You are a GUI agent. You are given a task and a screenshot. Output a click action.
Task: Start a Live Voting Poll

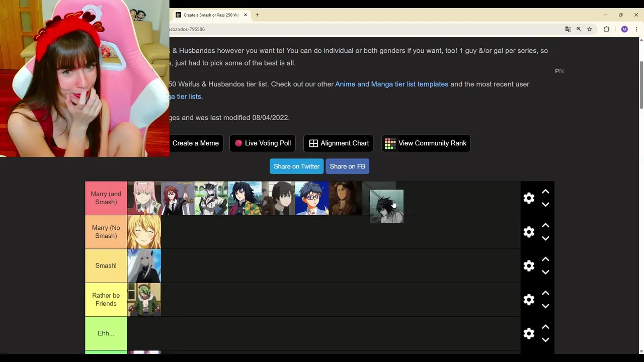coord(263,143)
